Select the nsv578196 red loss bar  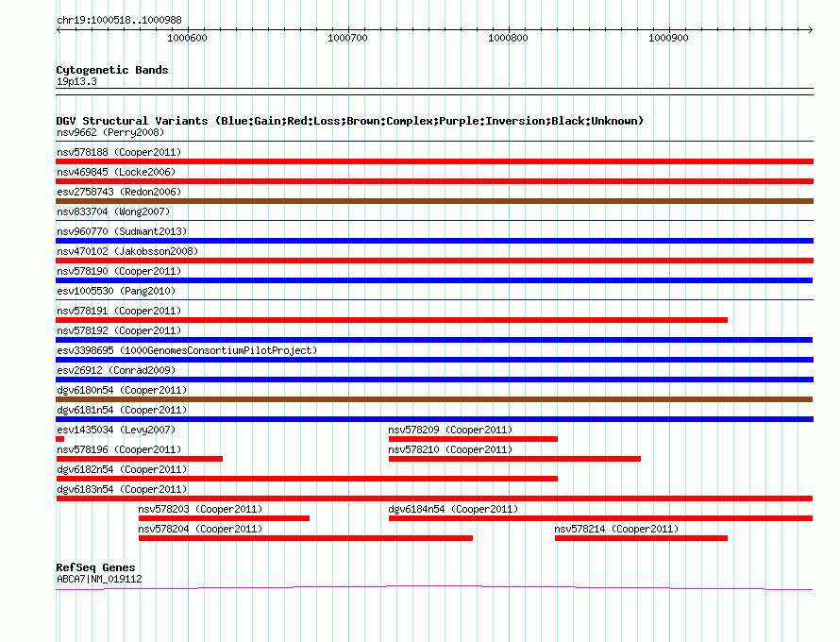[x=140, y=459]
